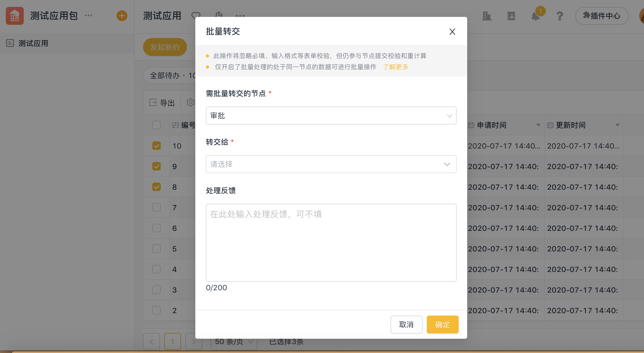Click the heart favorite icon
The image size is (644, 353).
click(196, 16)
